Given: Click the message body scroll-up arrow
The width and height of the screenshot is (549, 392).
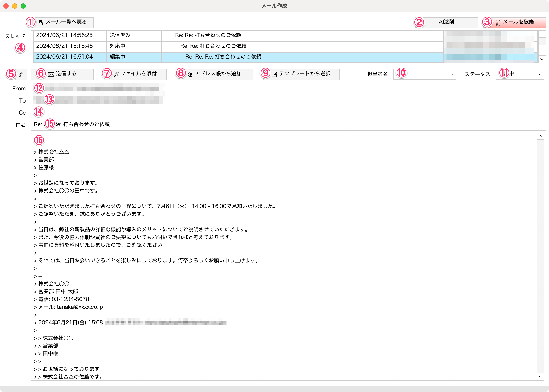Looking at the screenshot, I should [x=540, y=136].
